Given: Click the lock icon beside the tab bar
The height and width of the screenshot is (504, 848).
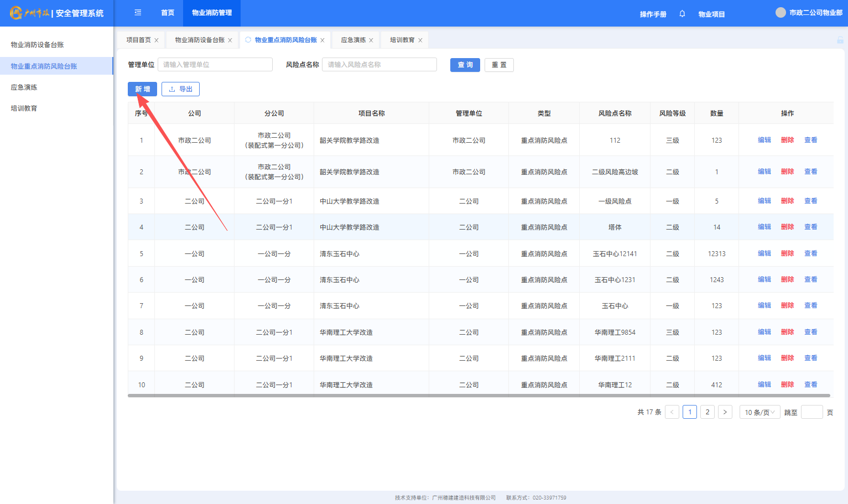Looking at the screenshot, I should (840, 40).
